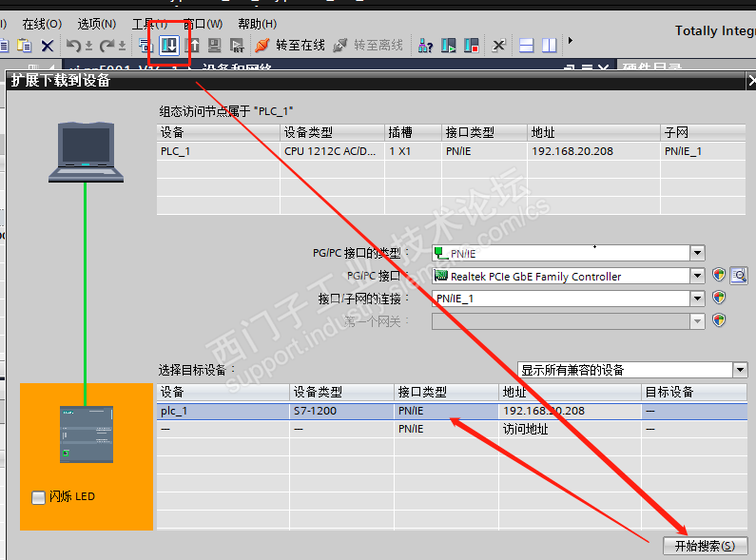Click 设备 column header in top table
The image size is (756, 560).
click(x=219, y=132)
